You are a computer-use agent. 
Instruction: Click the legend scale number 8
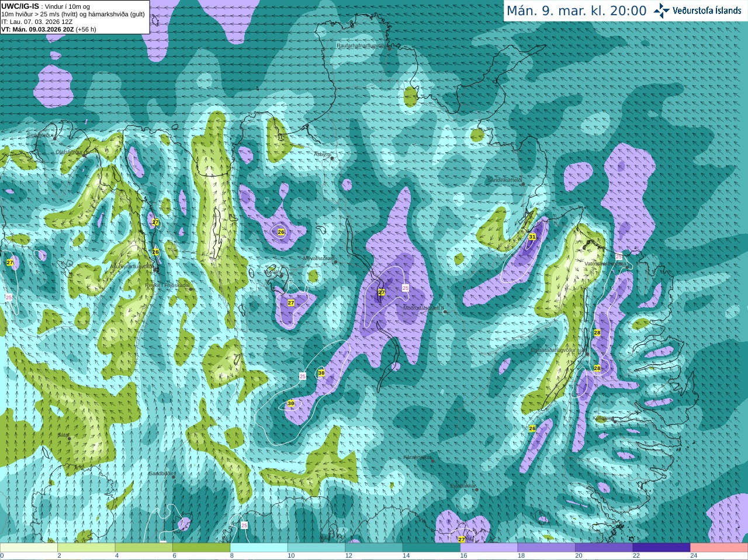(x=232, y=556)
